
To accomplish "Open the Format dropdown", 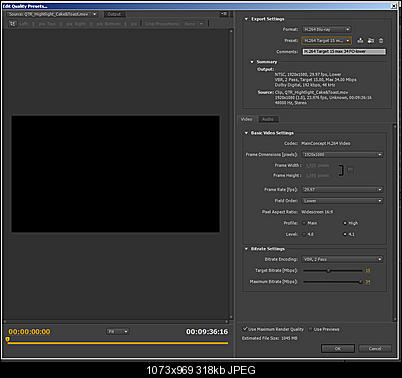I will 326,29.
